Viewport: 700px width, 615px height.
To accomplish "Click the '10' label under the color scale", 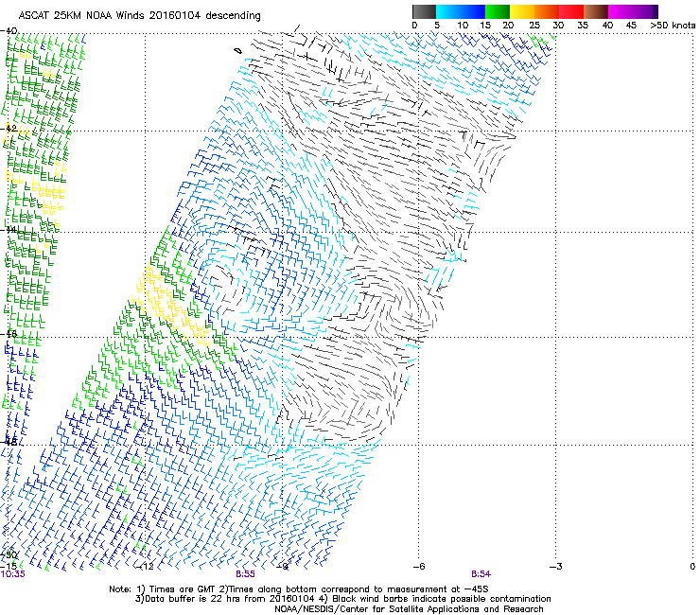I will 463,25.
